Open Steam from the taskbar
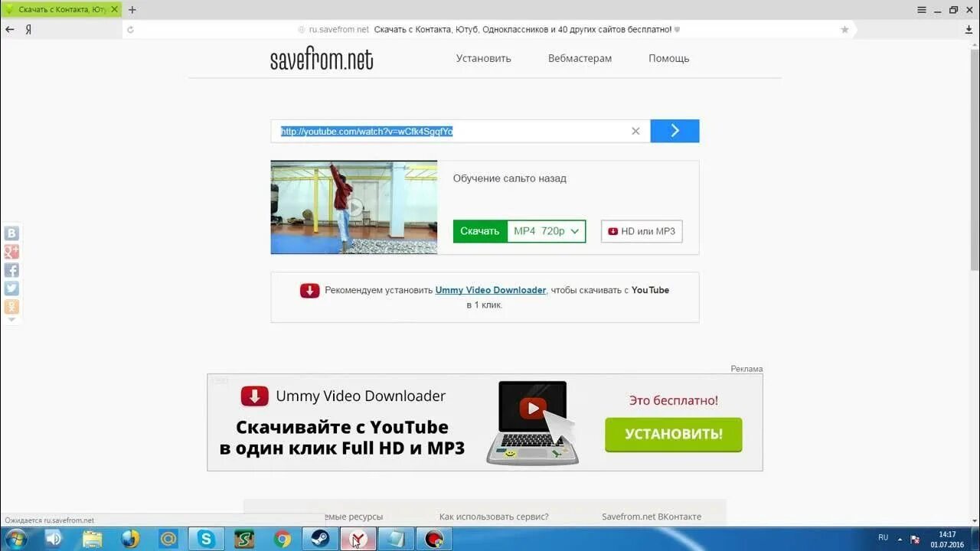This screenshot has height=551, width=980. pos(321,539)
